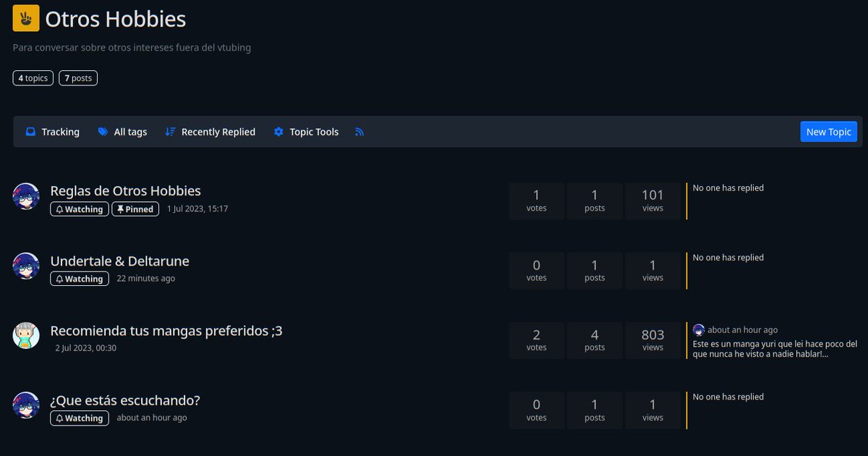Open the Recently Replied sort dropdown
Screen dimensions: 868x456
(210, 132)
